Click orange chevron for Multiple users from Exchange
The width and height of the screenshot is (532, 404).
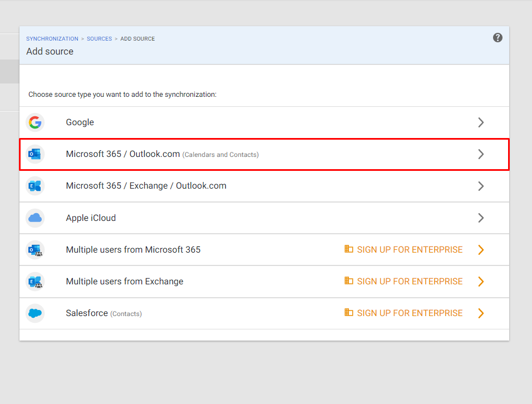coord(481,282)
